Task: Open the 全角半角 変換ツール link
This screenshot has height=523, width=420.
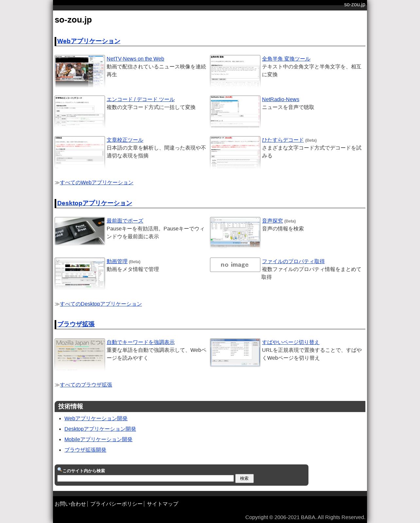Action: pos(286,59)
